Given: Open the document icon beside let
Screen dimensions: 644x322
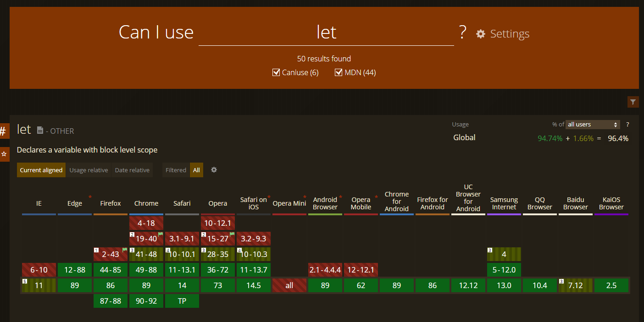Looking at the screenshot, I should tap(40, 131).
